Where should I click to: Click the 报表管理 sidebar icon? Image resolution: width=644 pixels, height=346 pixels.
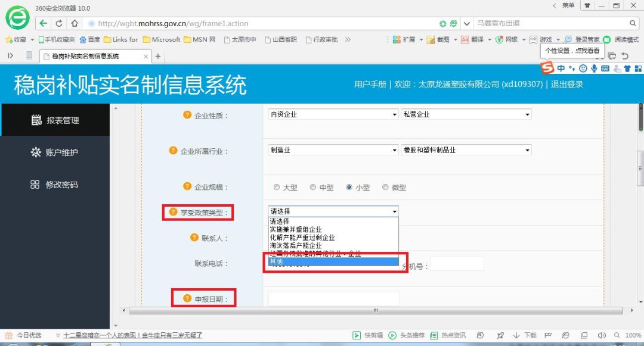pos(36,120)
